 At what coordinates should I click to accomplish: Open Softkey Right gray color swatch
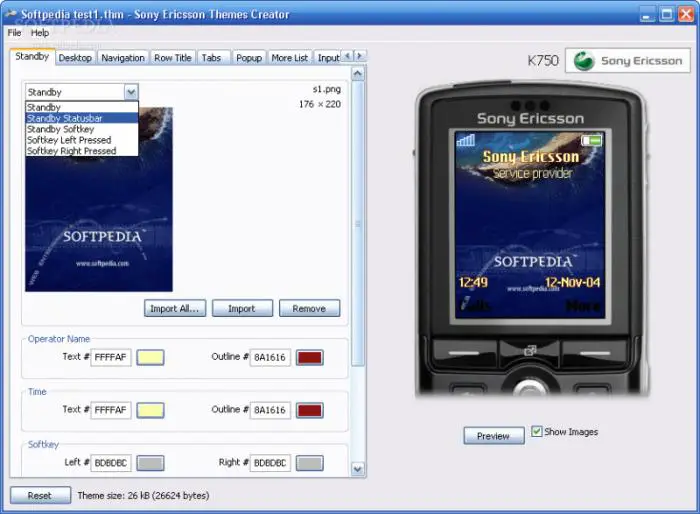click(x=310, y=463)
